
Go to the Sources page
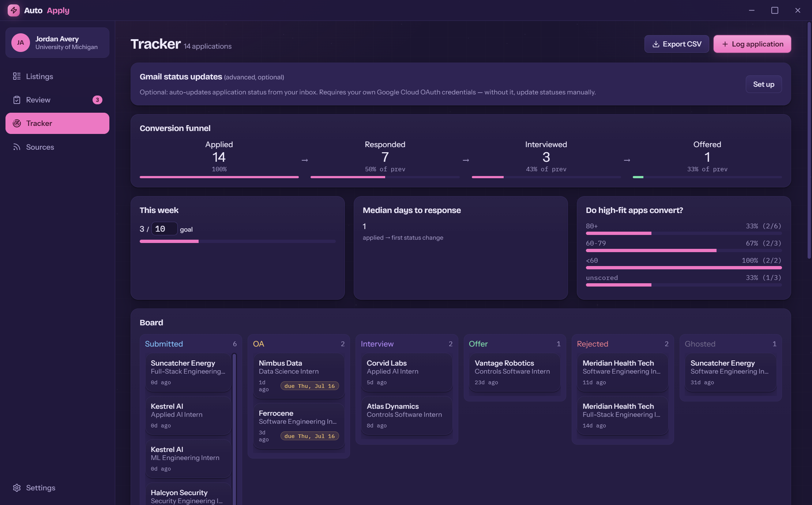[57, 147]
